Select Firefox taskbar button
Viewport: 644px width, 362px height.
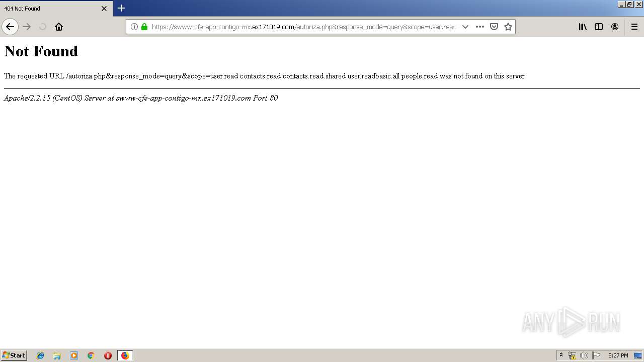125,355
